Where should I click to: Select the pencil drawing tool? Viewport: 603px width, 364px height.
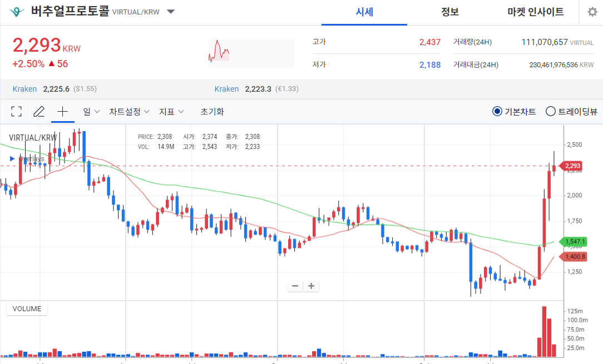click(39, 112)
